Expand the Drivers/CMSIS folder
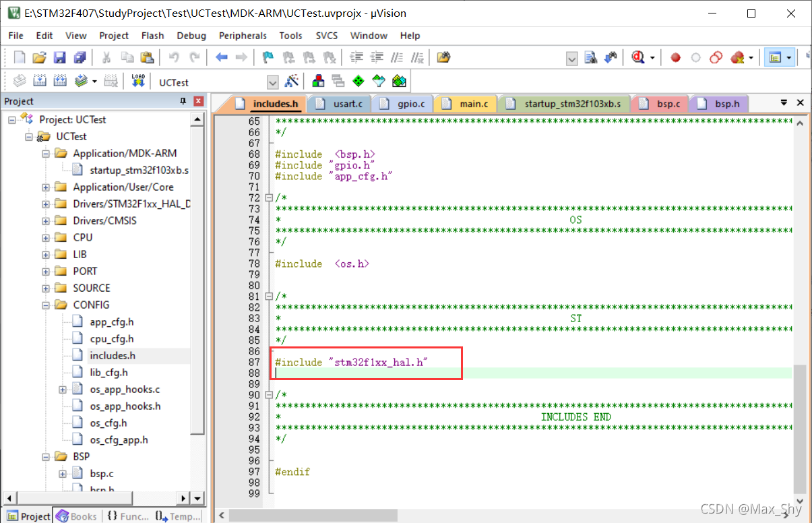Screen dimensions: 812x523 46,220
